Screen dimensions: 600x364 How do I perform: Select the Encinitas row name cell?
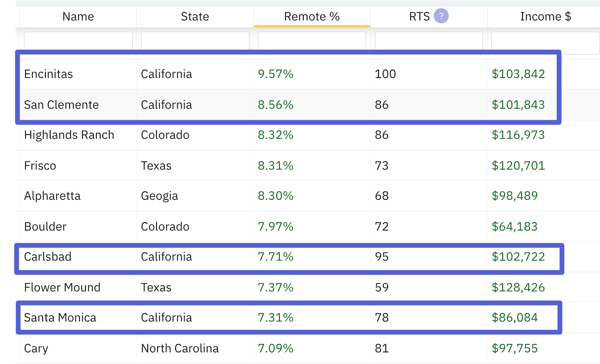tap(49, 74)
